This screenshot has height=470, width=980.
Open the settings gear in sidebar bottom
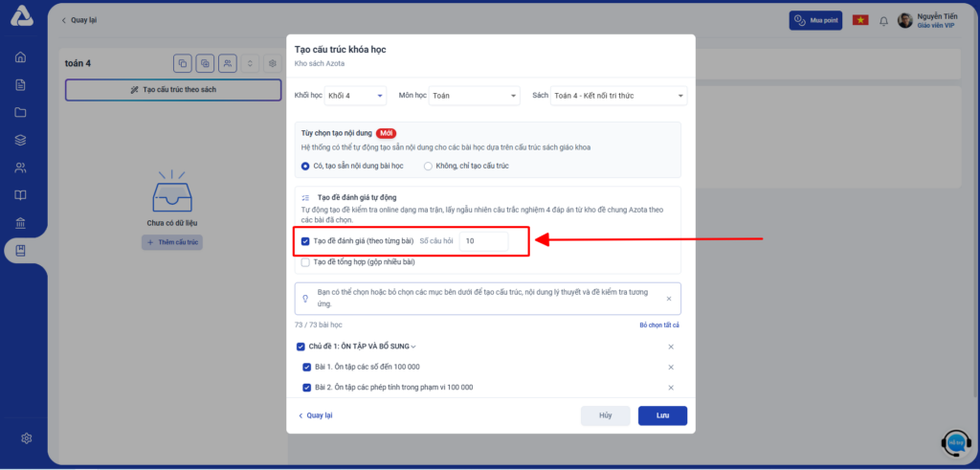(26, 438)
